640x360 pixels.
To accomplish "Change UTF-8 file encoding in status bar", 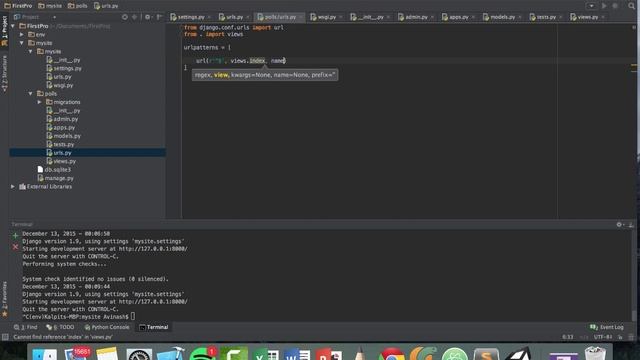I will (603, 337).
